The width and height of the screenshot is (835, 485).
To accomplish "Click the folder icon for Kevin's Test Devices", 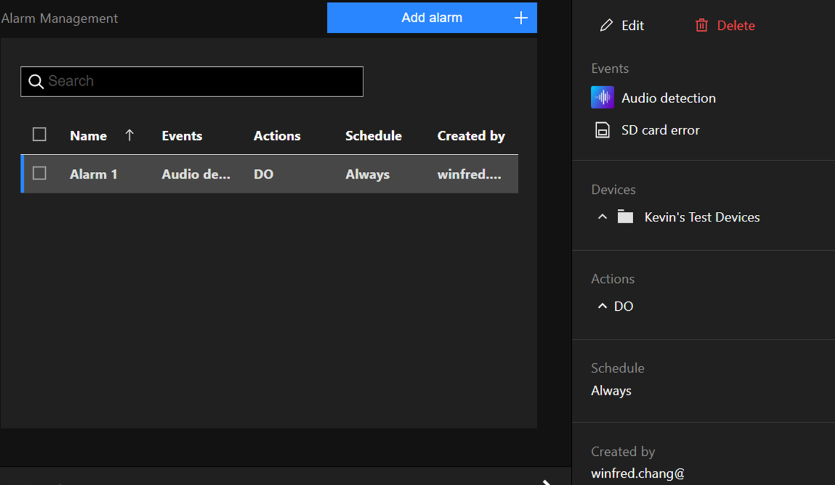I will [x=626, y=217].
